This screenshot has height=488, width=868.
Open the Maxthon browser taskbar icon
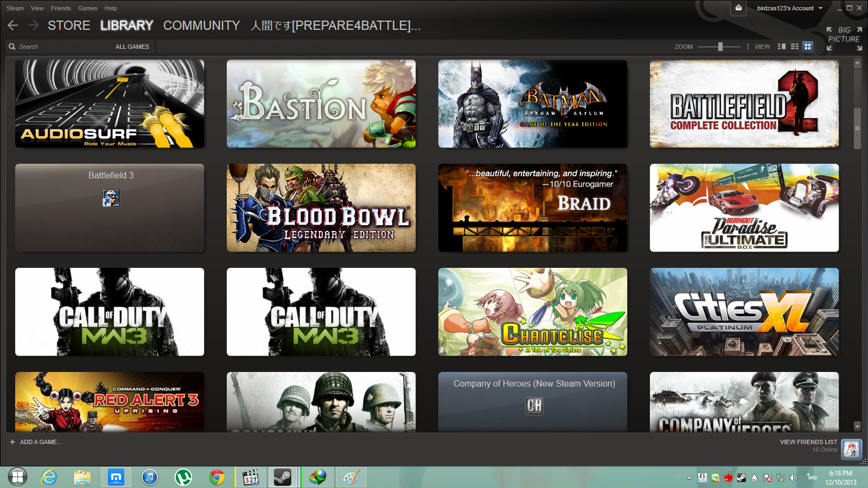pos(116,477)
